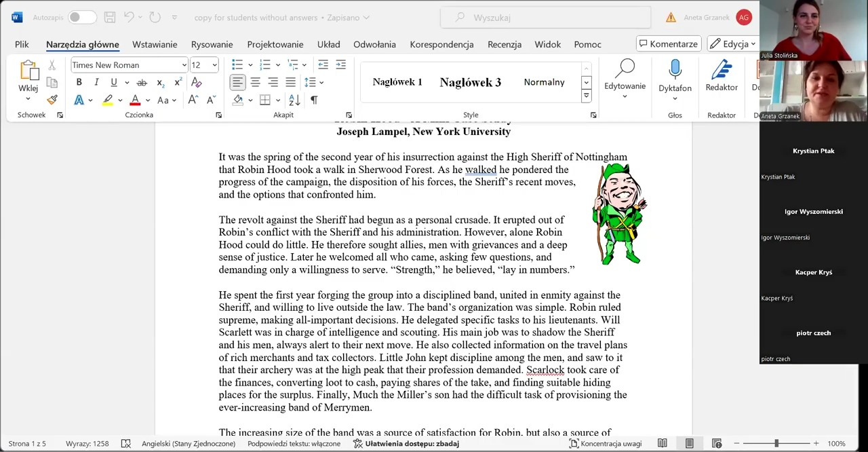Screen dimensions: 868x452
Task: Open AG account profile avatar
Action: pos(744,17)
